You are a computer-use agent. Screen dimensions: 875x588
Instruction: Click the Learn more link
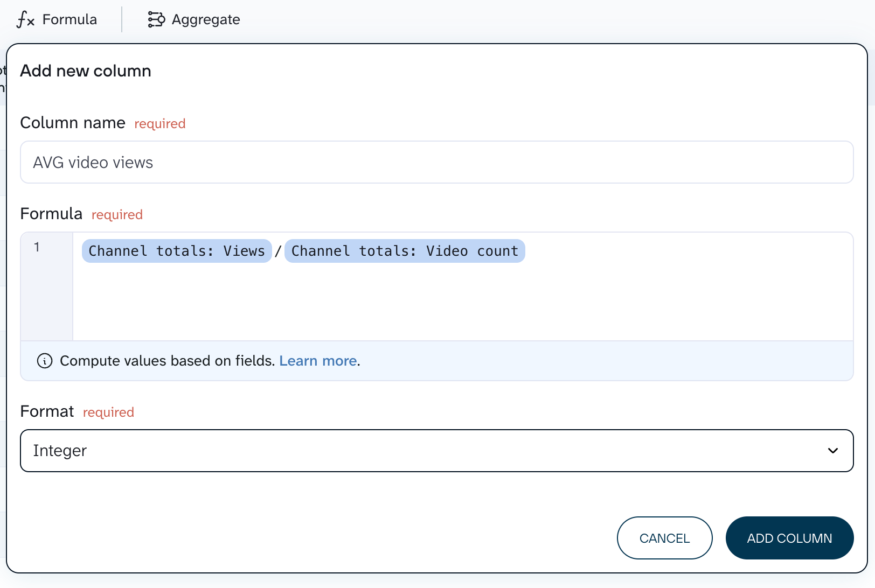(318, 361)
